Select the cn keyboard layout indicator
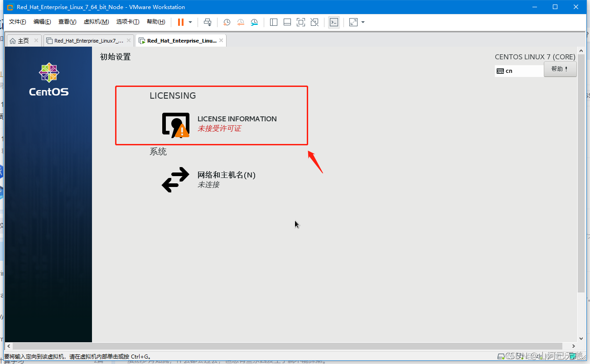This screenshot has height=364, width=590. [x=519, y=71]
